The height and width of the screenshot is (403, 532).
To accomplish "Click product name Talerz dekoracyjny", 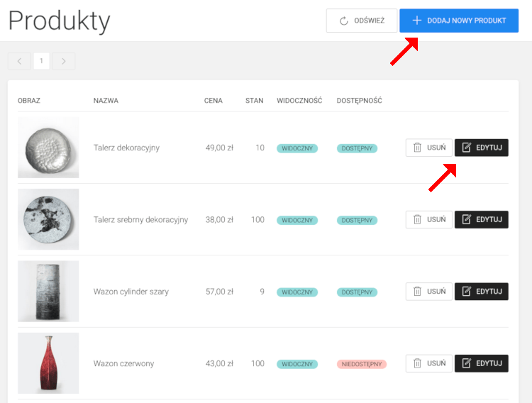I will coord(126,148).
